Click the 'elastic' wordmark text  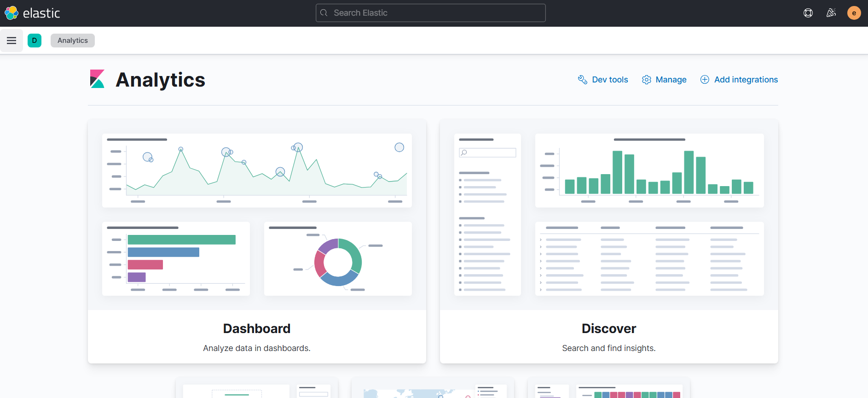(x=41, y=13)
